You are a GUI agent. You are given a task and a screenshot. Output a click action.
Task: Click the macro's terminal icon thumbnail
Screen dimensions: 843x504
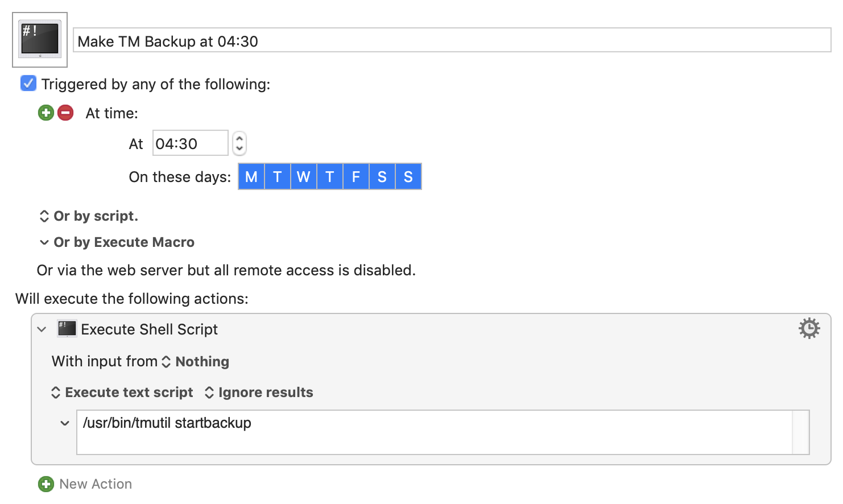40,40
